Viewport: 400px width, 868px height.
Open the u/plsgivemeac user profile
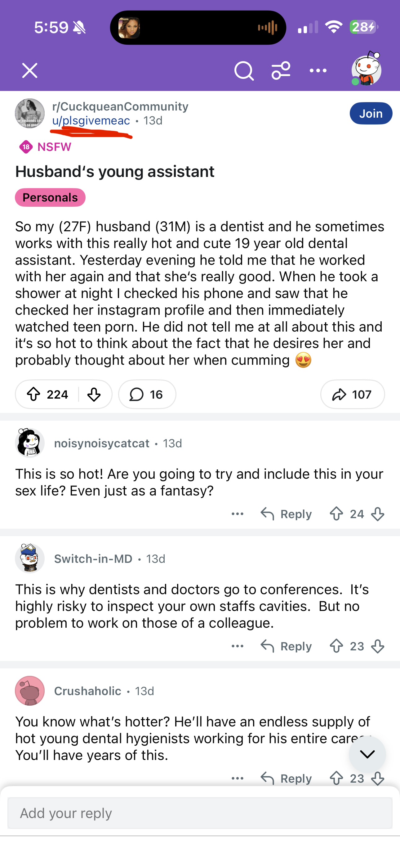[x=91, y=121]
